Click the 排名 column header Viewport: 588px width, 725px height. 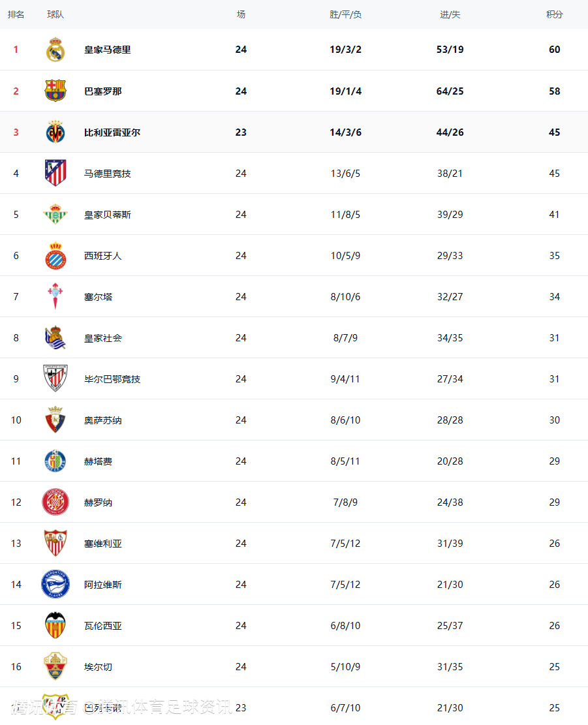(x=16, y=14)
